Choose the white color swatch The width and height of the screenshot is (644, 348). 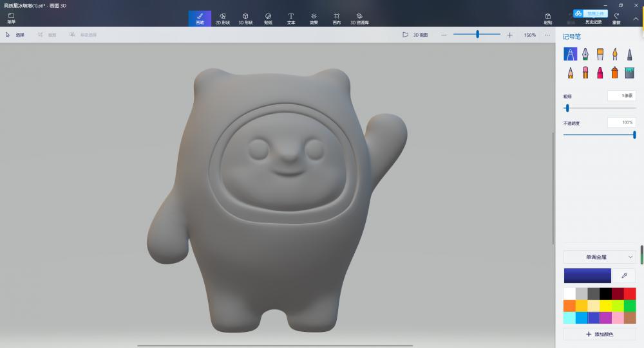570,294
